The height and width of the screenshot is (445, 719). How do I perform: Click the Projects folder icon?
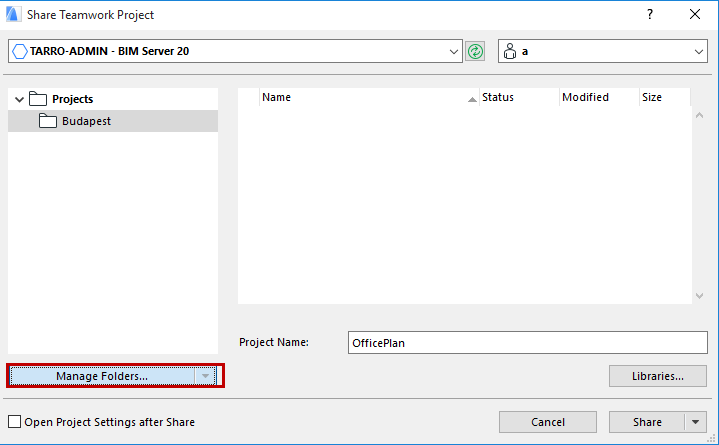coord(38,99)
